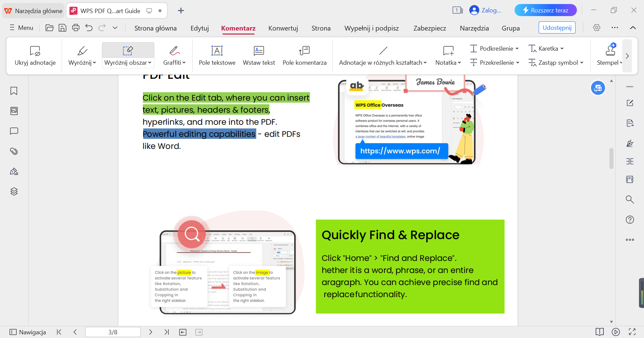Go to first page

point(59,332)
